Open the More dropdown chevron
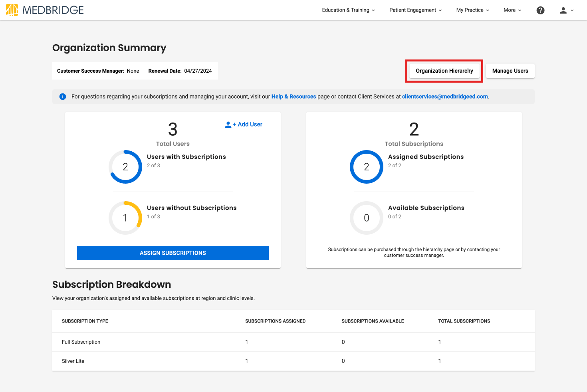 519,10
